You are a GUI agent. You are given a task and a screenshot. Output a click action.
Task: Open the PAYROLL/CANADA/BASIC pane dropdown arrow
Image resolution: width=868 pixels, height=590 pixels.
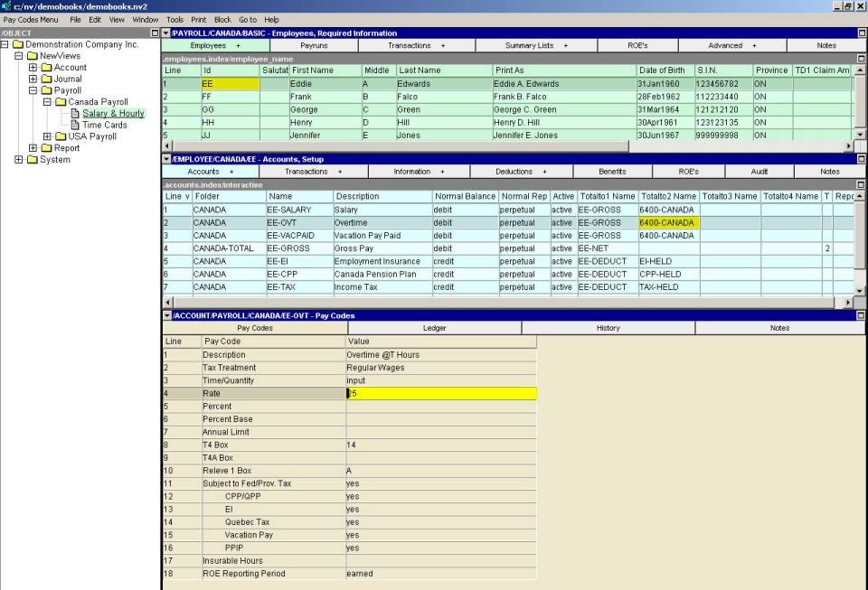point(165,33)
